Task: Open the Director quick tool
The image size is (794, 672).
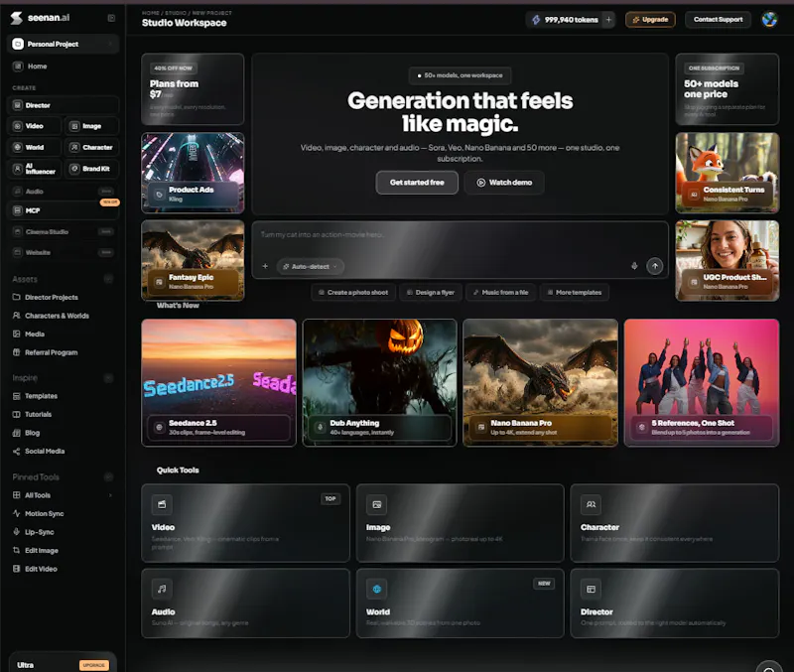Action: coord(675,604)
